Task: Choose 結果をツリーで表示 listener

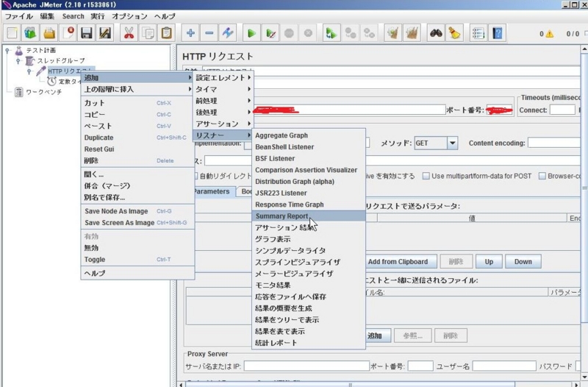Action: [308, 320]
